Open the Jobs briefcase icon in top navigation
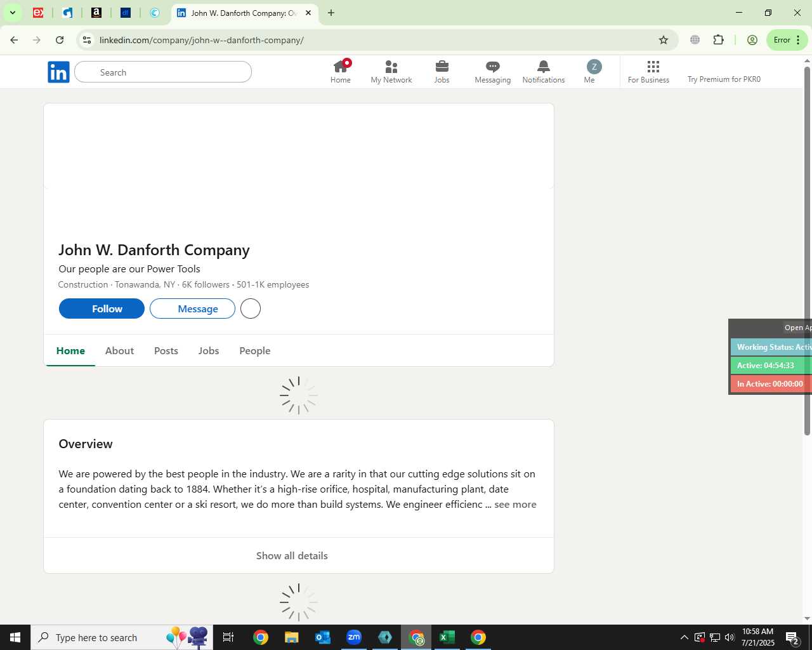The height and width of the screenshot is (650, 812). pos(442,71)
